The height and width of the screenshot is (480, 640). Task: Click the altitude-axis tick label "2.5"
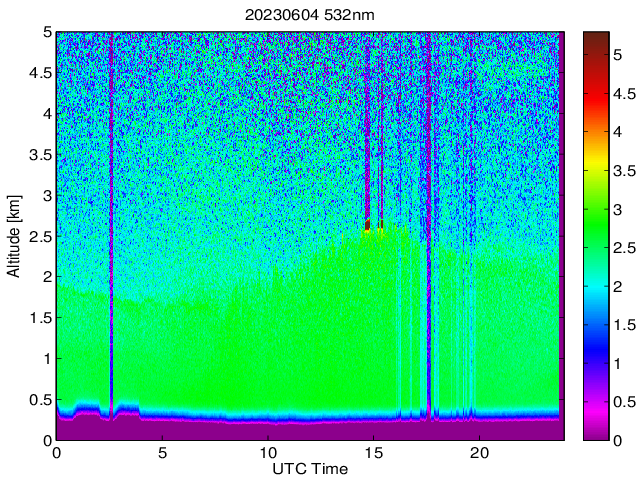click(41, 236)
